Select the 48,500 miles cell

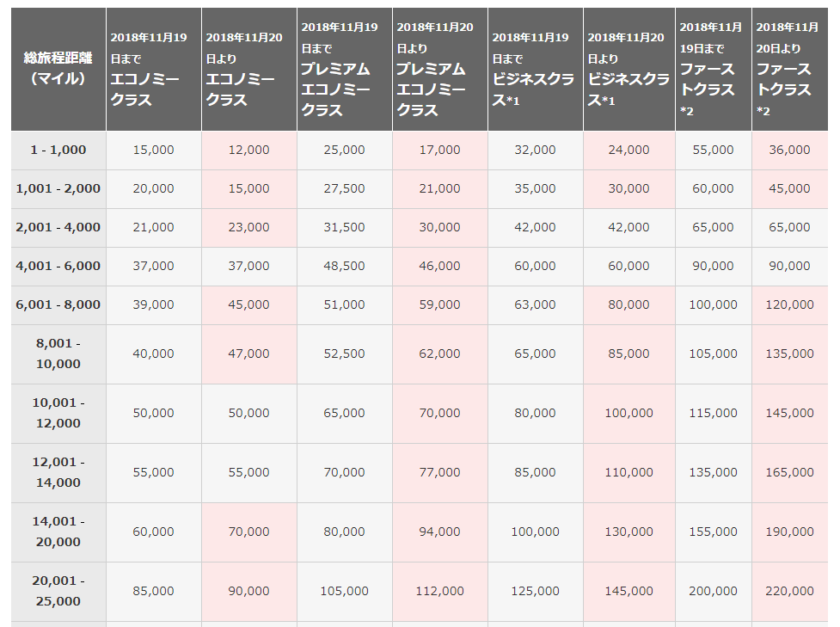[345, 266]
